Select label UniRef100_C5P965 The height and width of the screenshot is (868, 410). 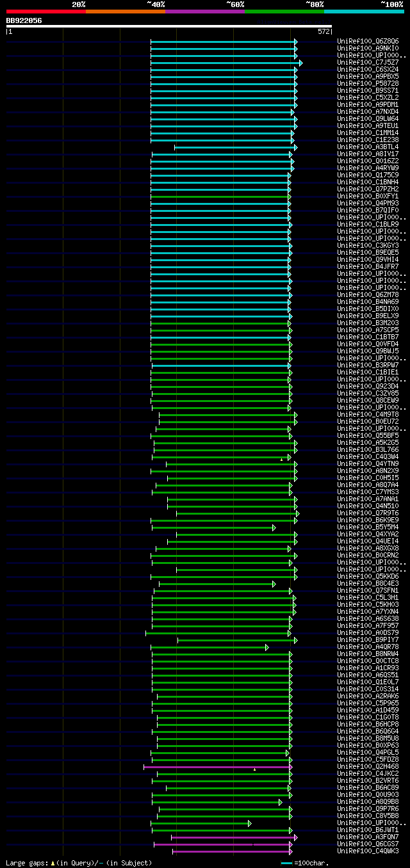point(368,703)
